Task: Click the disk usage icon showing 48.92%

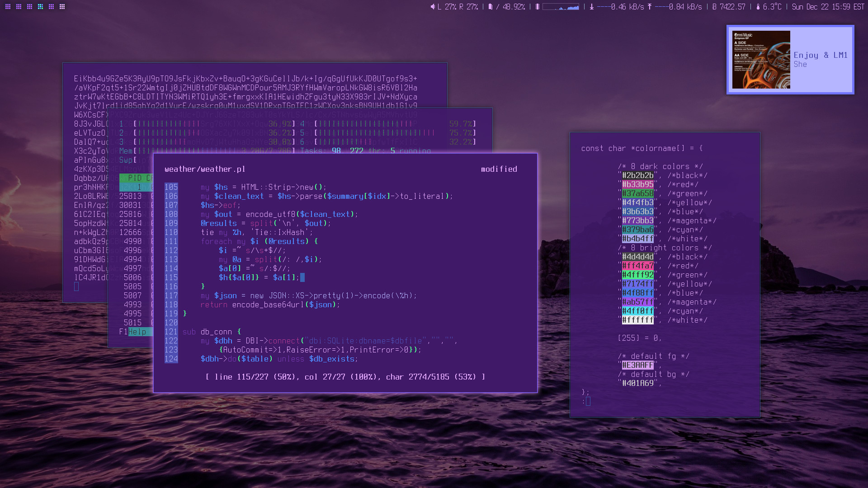Action: tap(491, 7)
